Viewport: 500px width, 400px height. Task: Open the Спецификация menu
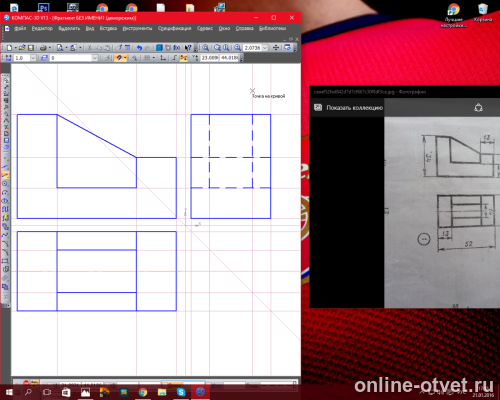[174, 29]
